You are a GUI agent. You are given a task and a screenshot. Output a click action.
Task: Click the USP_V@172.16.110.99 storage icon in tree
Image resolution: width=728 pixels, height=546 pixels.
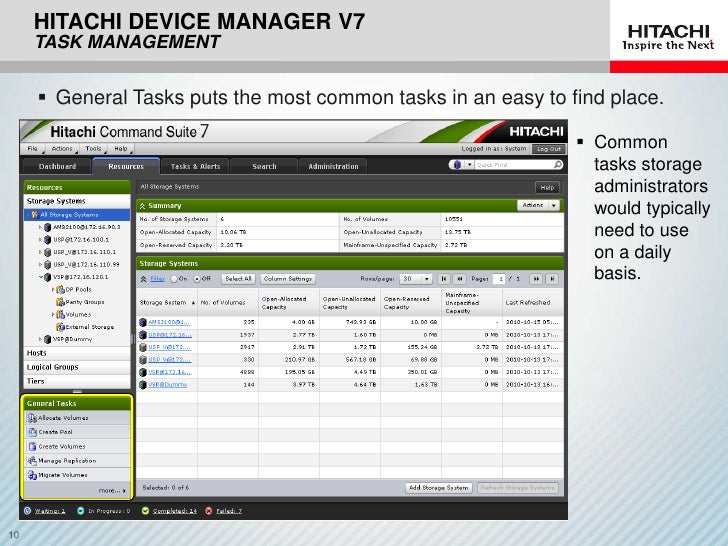pos(47,265)
